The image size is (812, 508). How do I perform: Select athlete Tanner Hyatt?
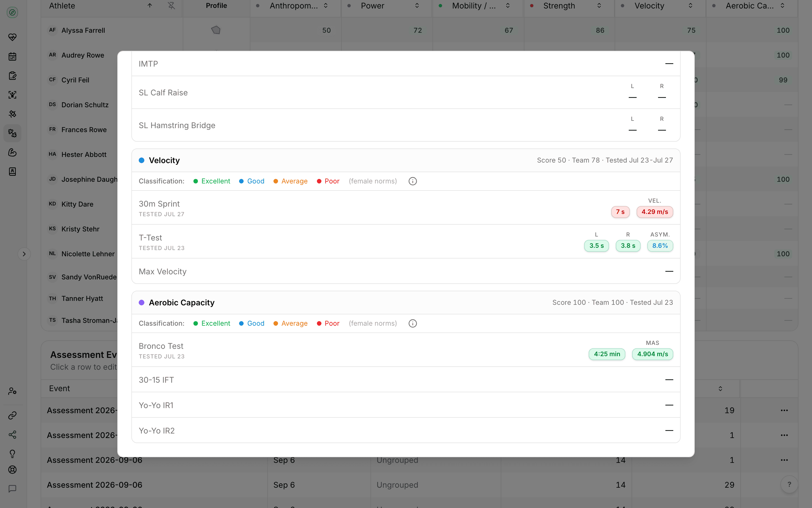click(x=82, y=298)
